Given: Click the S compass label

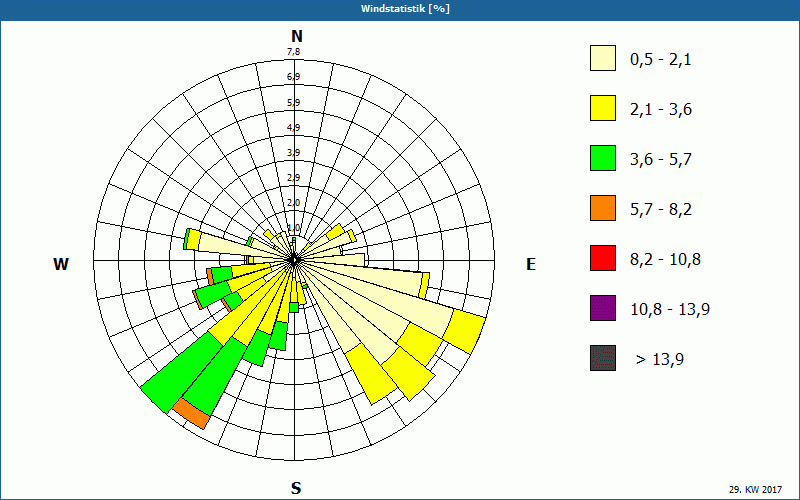Looking at the screenshot, I should tap(296, 488).
